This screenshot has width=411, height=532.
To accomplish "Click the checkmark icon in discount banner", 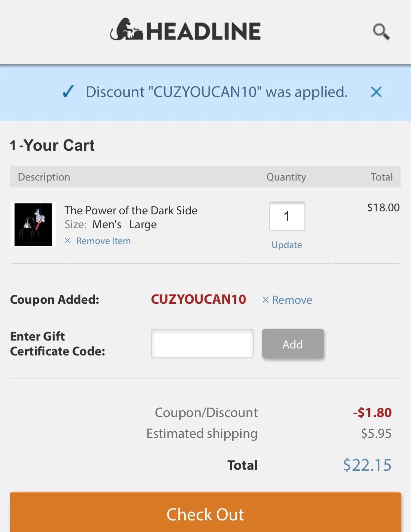I will tap(68, 91).
